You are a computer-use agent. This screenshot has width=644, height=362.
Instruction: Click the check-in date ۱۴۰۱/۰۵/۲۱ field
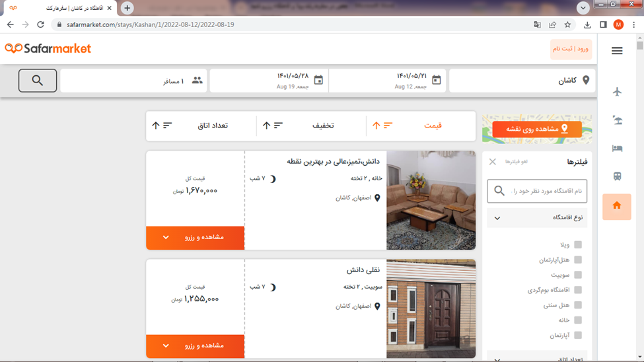coord(387,81)
